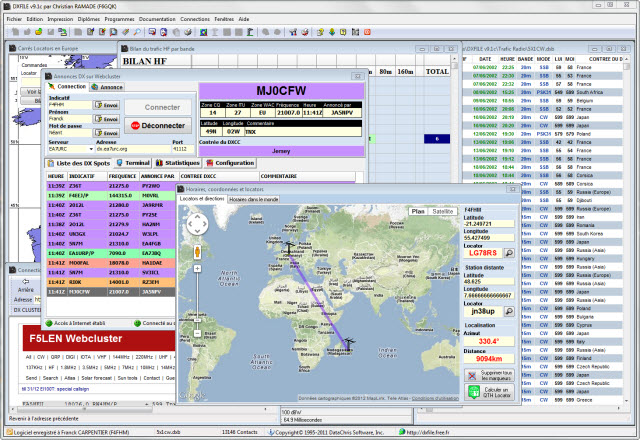640x440 pixels.
Task: Open the Configuration tab
Action: [x=231, y=163]
